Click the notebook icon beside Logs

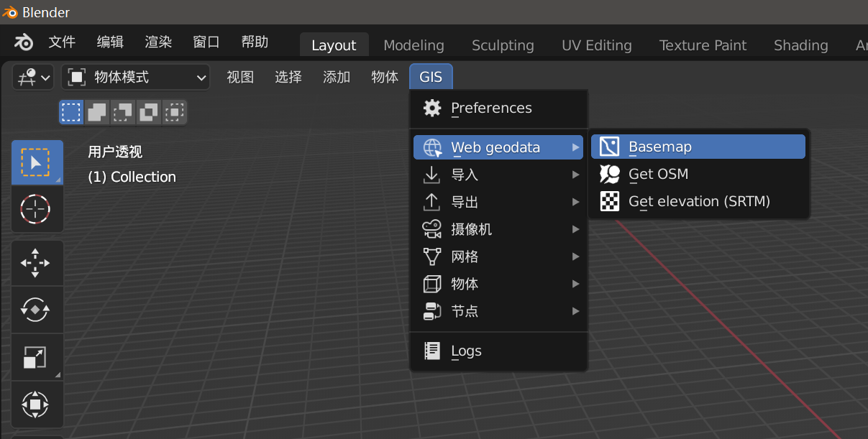(432, 351)
